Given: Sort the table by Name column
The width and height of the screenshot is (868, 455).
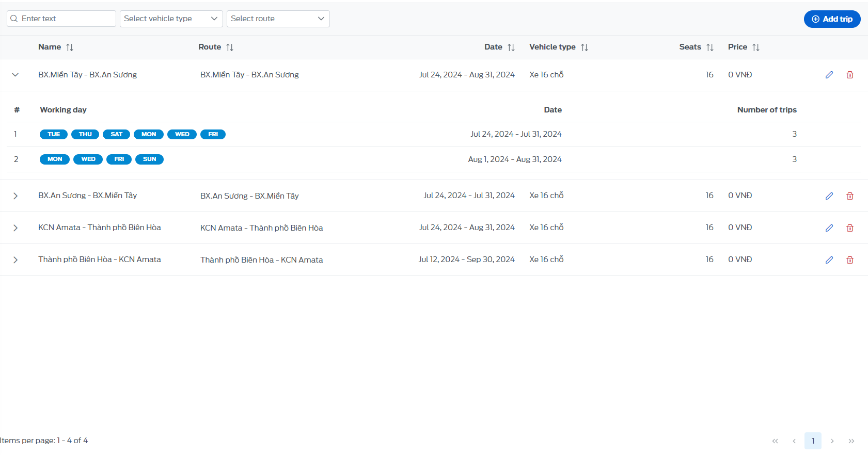Looking at the screenshot, I should (70, 47).
